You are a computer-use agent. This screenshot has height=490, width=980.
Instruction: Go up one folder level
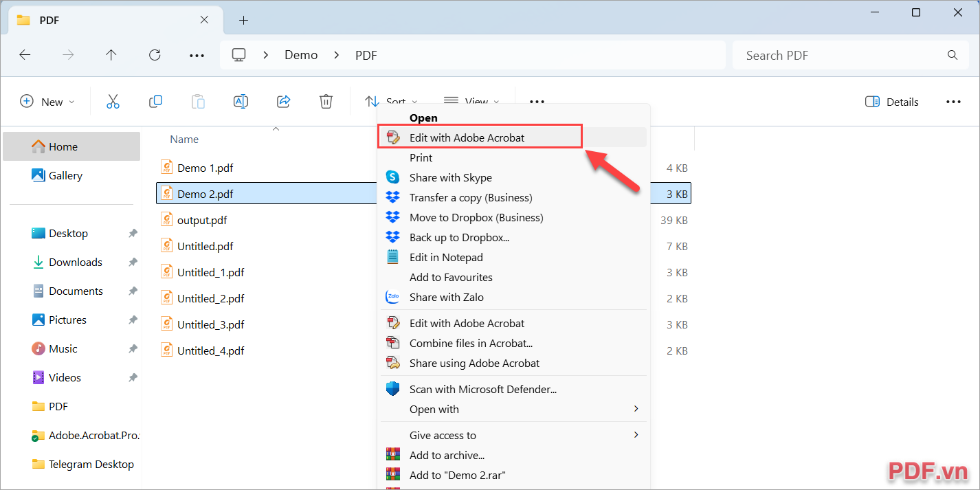pos(111,55)
